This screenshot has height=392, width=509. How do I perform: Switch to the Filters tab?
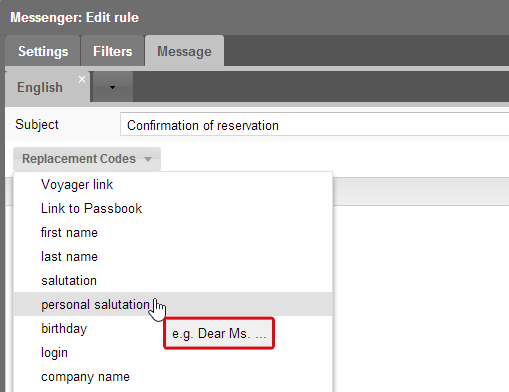coord(113,51)
